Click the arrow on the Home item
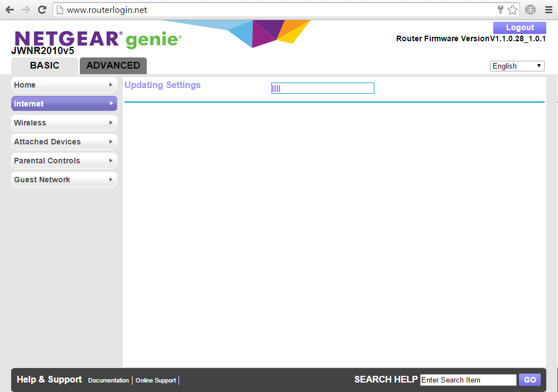 (x=110, y=85)
